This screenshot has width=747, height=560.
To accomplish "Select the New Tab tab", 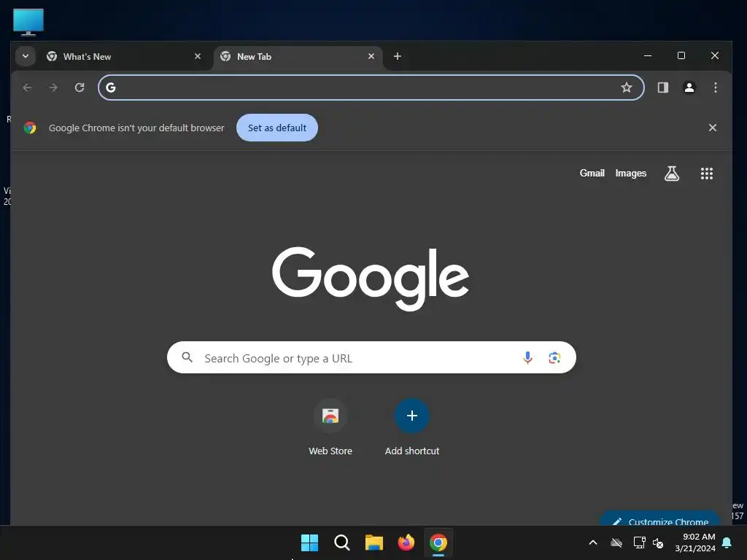I will [298, 56].
